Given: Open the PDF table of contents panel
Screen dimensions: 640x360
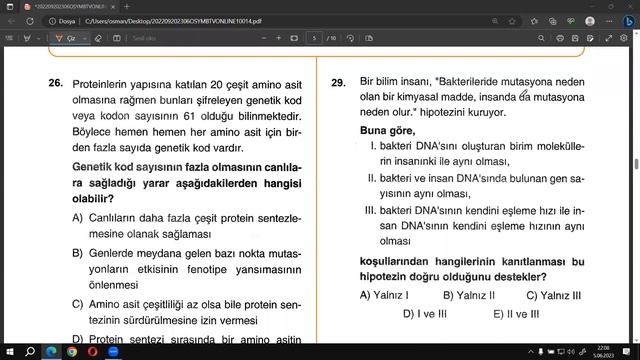Looking at the screenshot, I should 9,38.
